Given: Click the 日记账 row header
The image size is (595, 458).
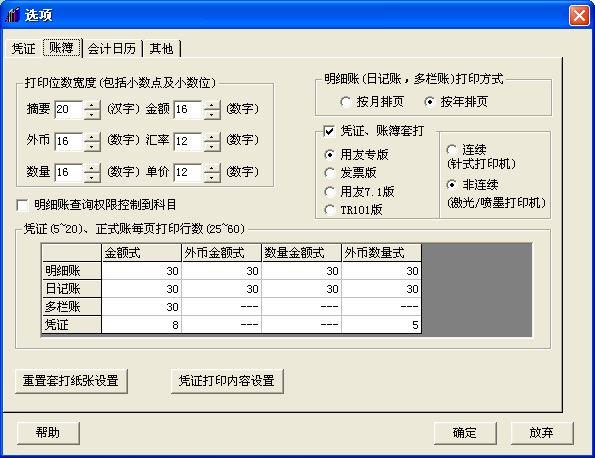Looking at the screenshot, I should (72, 289).
